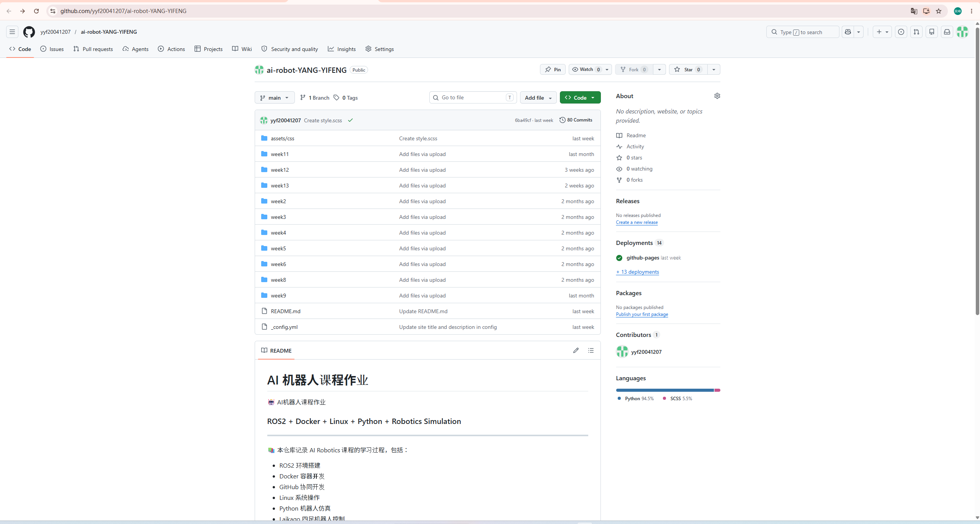Click 'Create a new release' link
Viewport: 980px width, 524px height.
pyautogui.click(x=636, y=222)
